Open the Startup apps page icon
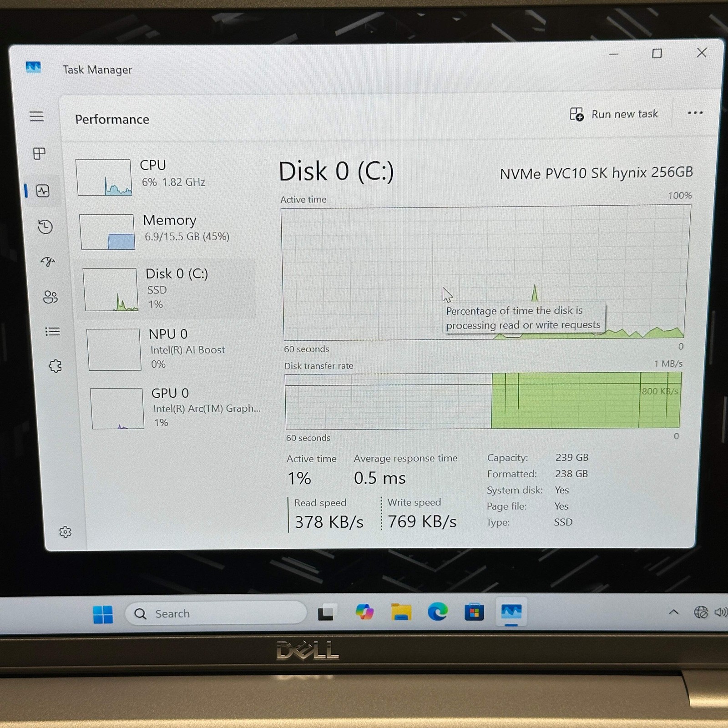The width and height of the screenshot is (728, 728). pos(48,261)
